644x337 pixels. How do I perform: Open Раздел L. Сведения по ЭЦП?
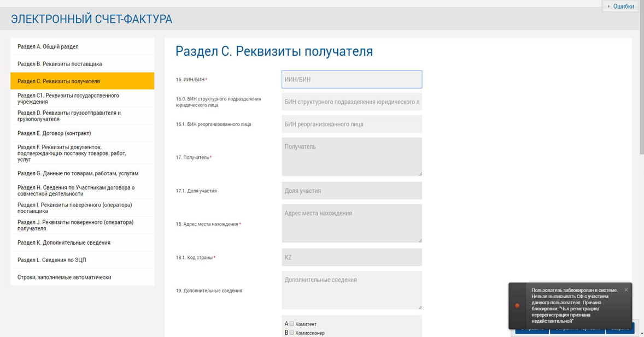[x=82, y=260]
